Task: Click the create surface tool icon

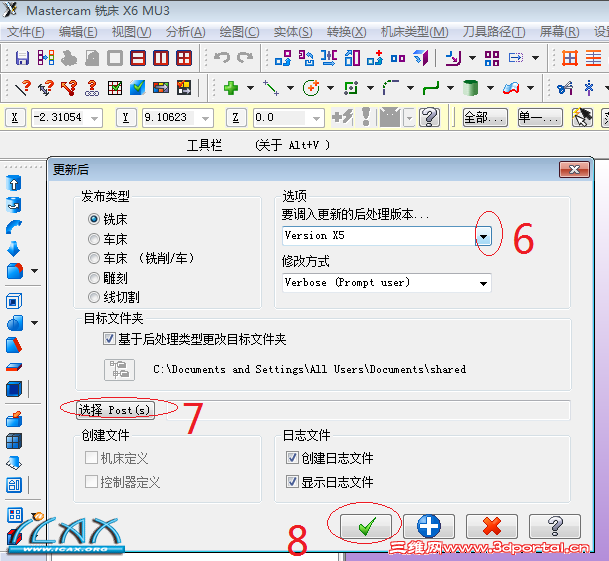Action: [x=511, y=88]
